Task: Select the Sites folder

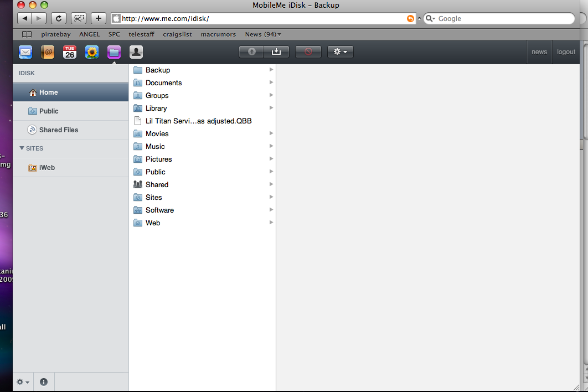Action: coord(203,198)
